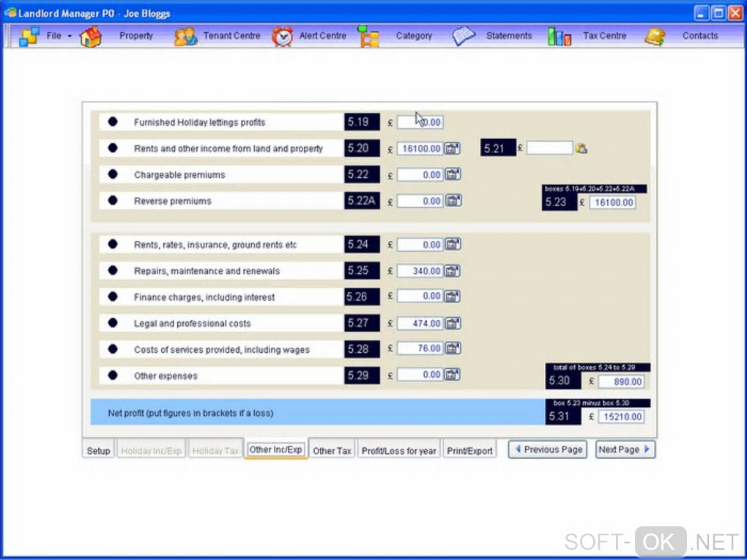Go to the Previous Page
The height and width of the screenshot is (560, 747).
[548, 449]
